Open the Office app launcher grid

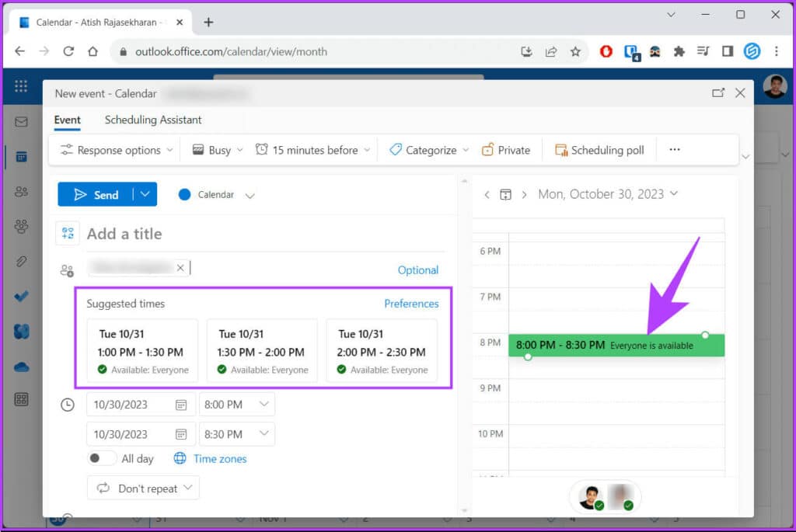(21, 86)
